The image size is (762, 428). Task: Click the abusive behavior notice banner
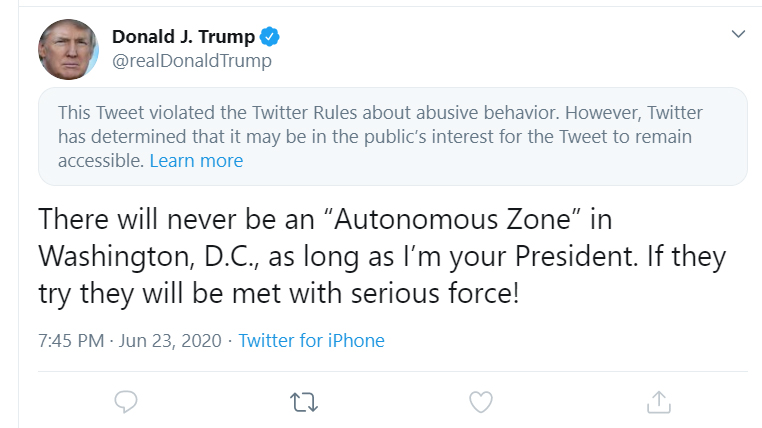coord(392,136)
